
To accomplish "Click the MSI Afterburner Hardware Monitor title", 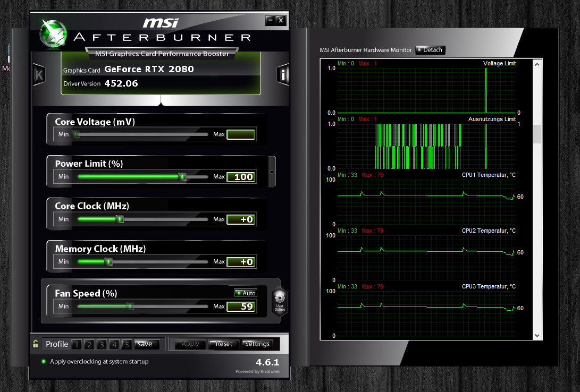I will point(366,50).
